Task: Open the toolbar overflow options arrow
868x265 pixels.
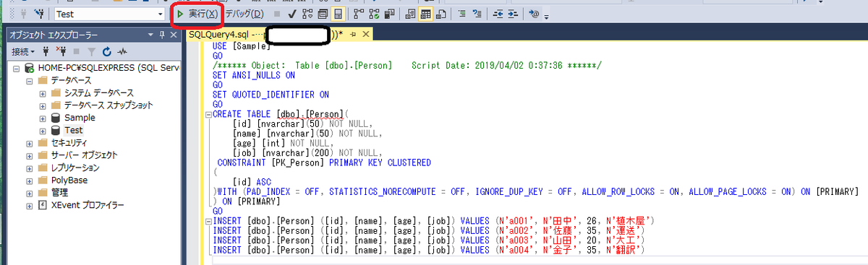Action: 546,17
